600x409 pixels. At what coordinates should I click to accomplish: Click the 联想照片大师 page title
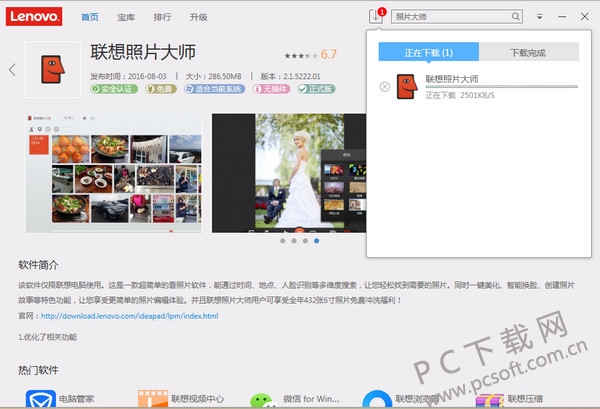click(143, 52)
